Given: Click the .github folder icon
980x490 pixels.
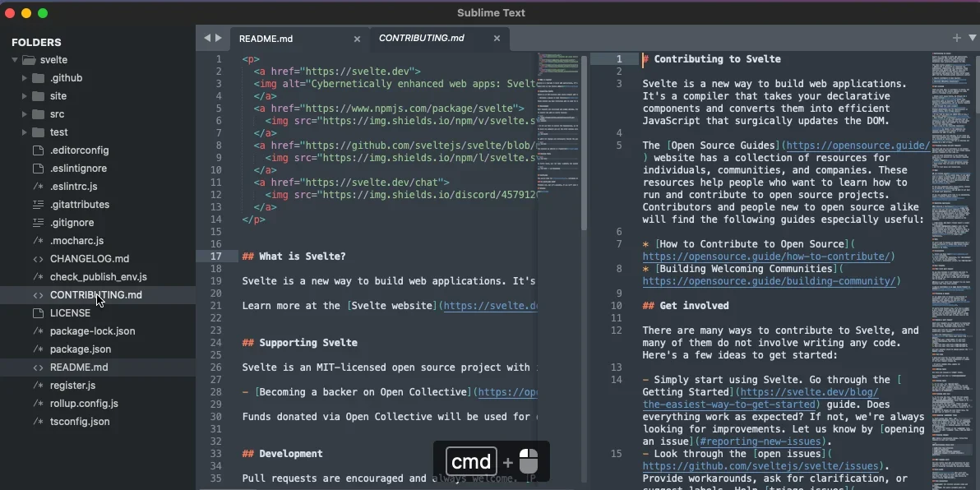Looking at the screenshot, I should click(39, 78).
